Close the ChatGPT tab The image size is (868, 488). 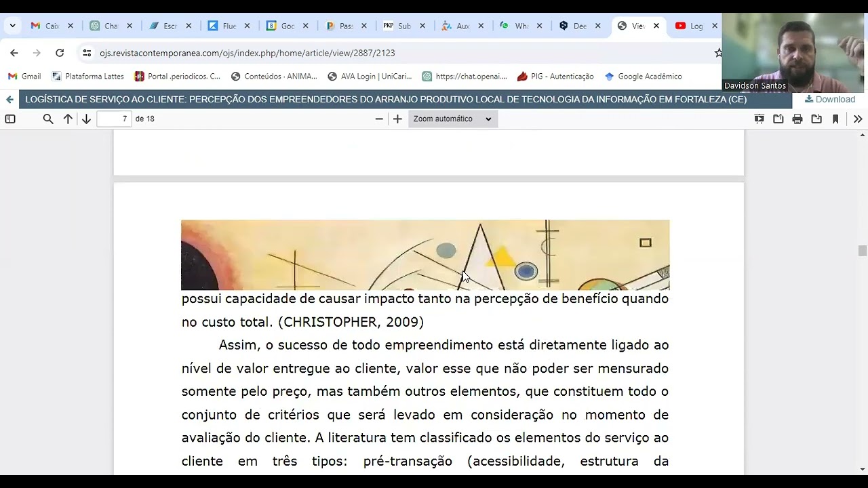pyautogui.click(x=130, y=26)
